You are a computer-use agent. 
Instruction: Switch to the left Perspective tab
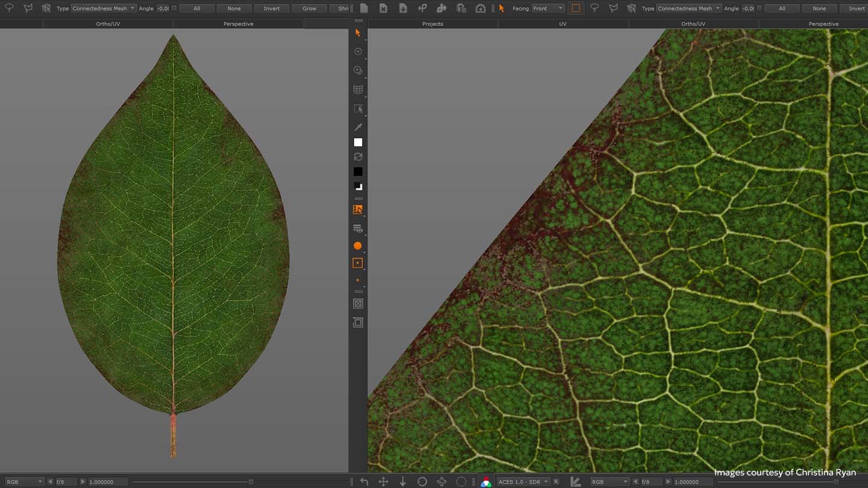click(x=238, y=23)
